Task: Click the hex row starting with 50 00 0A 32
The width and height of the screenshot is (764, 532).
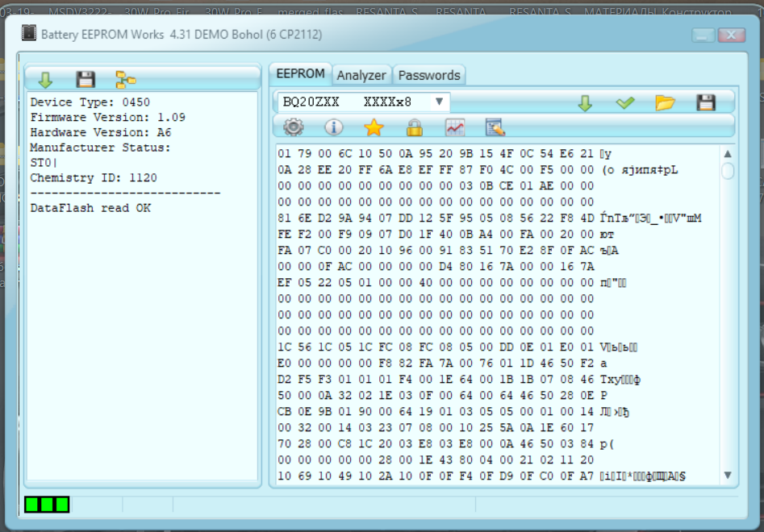Action: (x=442, y=395)
